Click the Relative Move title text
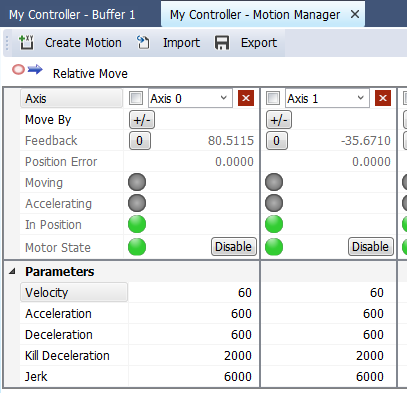This screenshot has width=407, height=393. click(x=90, y=74)
